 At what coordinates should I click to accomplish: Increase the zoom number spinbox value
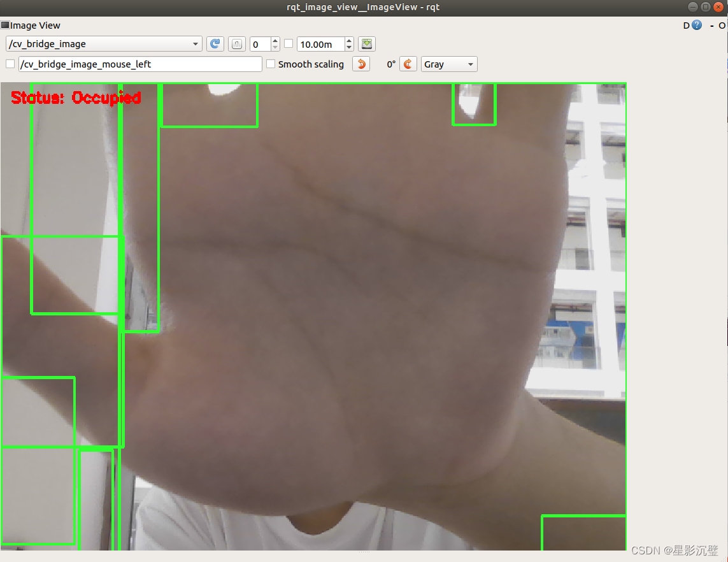275,41
